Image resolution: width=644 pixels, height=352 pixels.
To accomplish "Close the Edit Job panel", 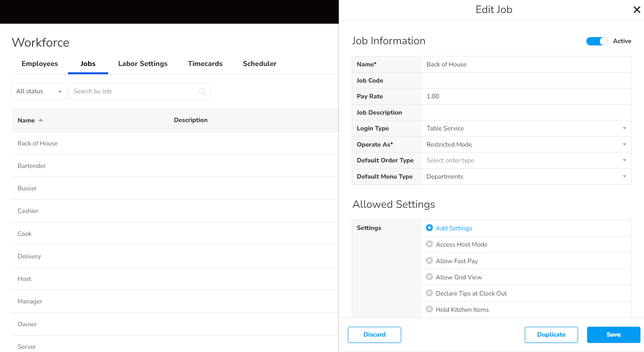I will pyautogui.click(x=636, y=10).
